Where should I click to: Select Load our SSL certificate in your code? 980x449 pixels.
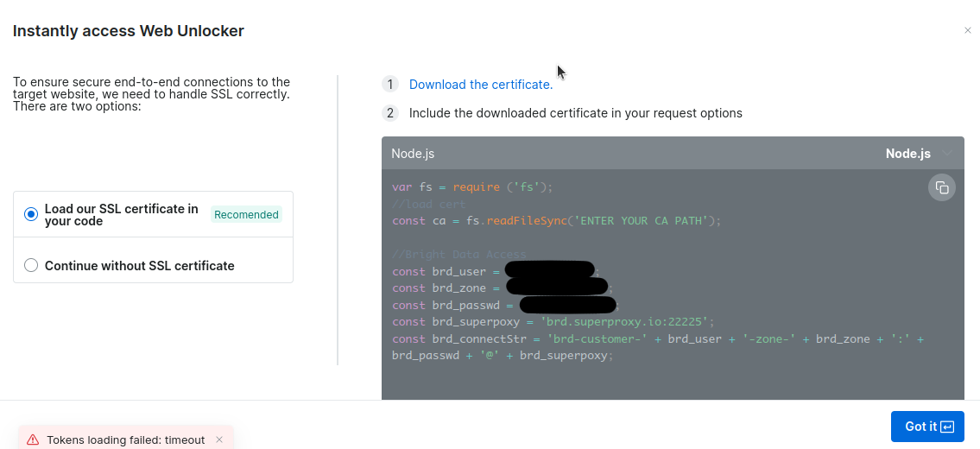pos(31,214)
